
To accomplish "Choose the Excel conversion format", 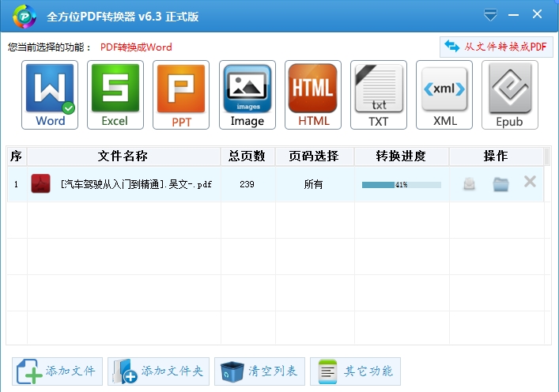I will click(115, 95).
